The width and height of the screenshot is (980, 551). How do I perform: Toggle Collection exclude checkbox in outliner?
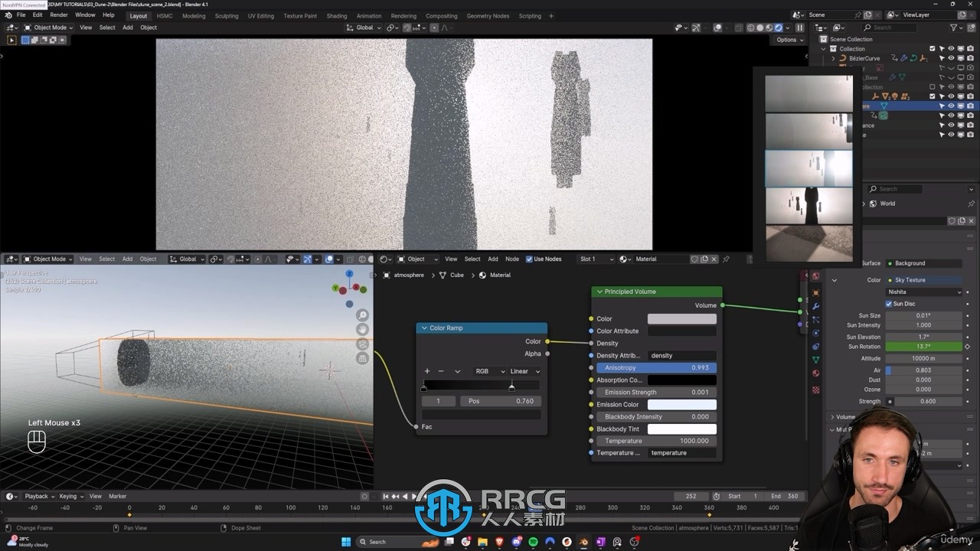(x=933, y=49)
